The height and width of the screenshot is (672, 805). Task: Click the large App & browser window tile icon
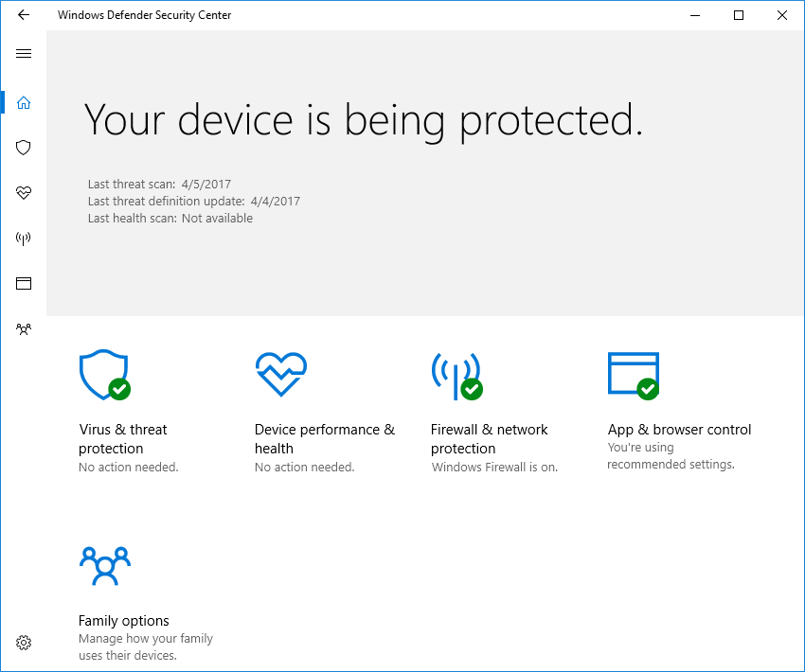coord(634,376)
